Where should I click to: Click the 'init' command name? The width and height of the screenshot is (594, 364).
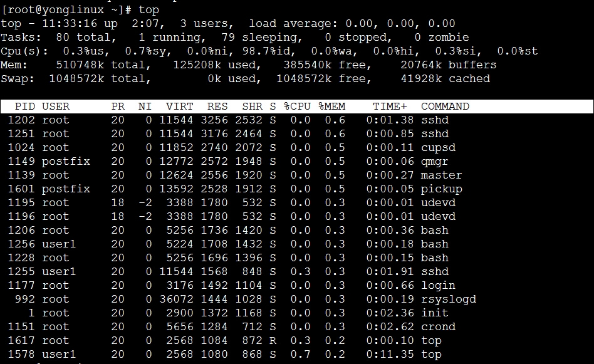click(435, 313)
